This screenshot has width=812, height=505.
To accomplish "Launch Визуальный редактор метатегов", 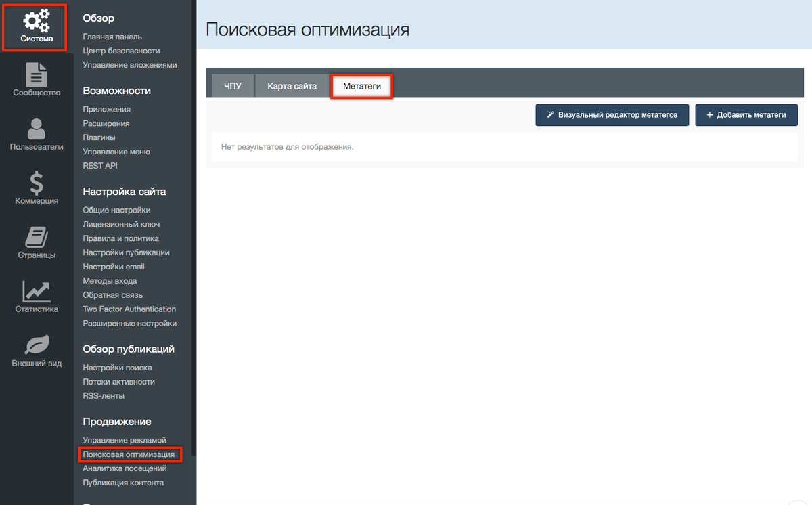I will click(612, 115).
